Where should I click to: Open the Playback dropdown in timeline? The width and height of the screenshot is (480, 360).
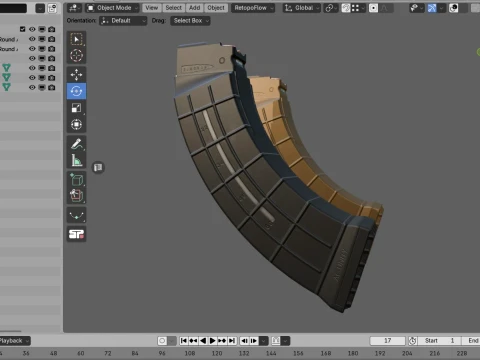15,341
